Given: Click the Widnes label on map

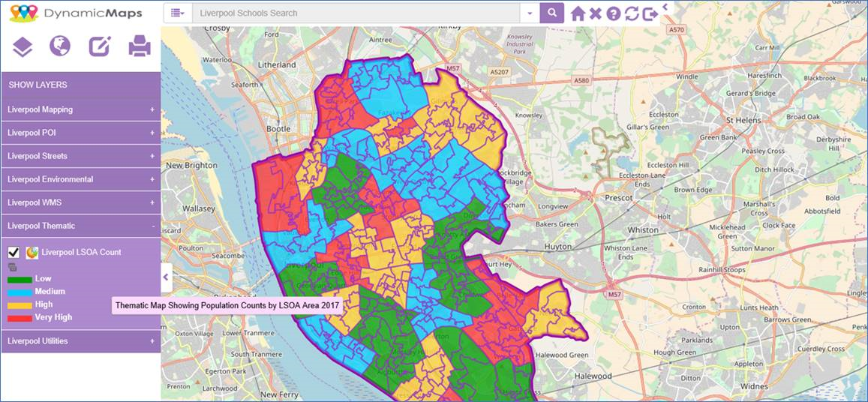Looking at the screenshot, I should (x=755, y=386).
